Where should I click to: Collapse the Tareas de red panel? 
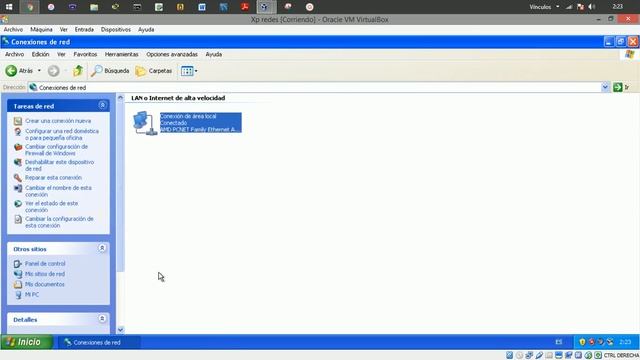tap(102, 106)
